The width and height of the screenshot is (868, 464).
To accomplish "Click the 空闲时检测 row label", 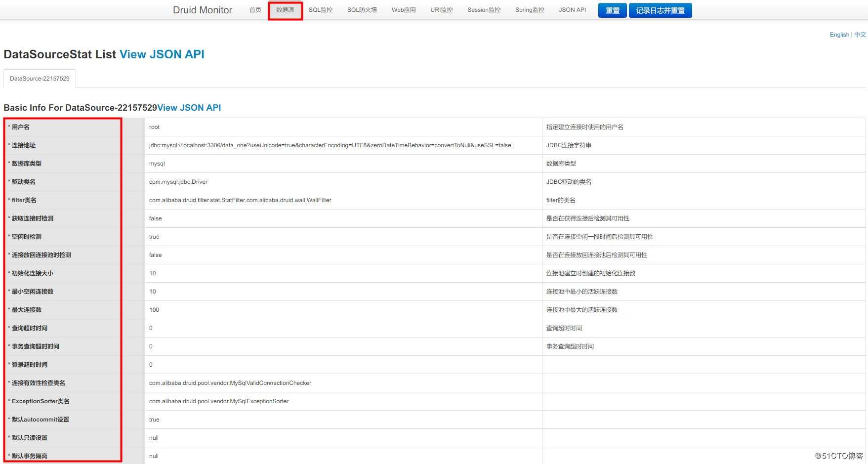I will click(26, 237).
